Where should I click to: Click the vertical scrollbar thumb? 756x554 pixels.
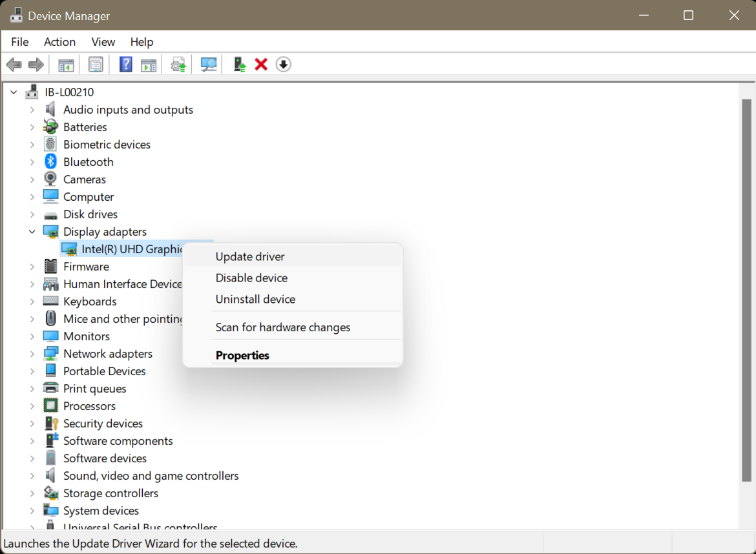pos(746,290)
